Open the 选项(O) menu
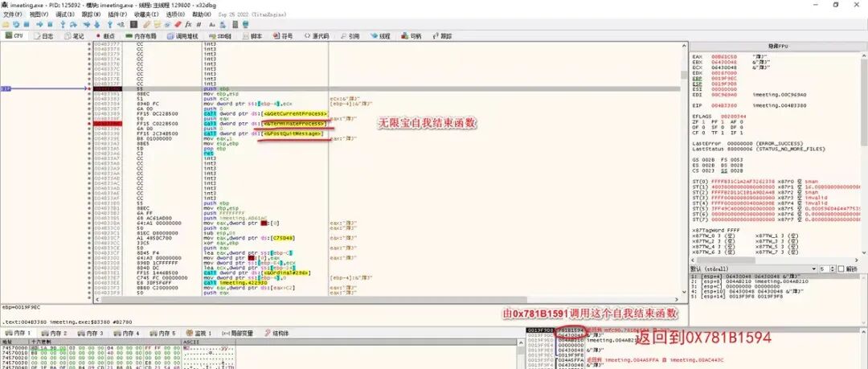868x369 pixels. 175,14
